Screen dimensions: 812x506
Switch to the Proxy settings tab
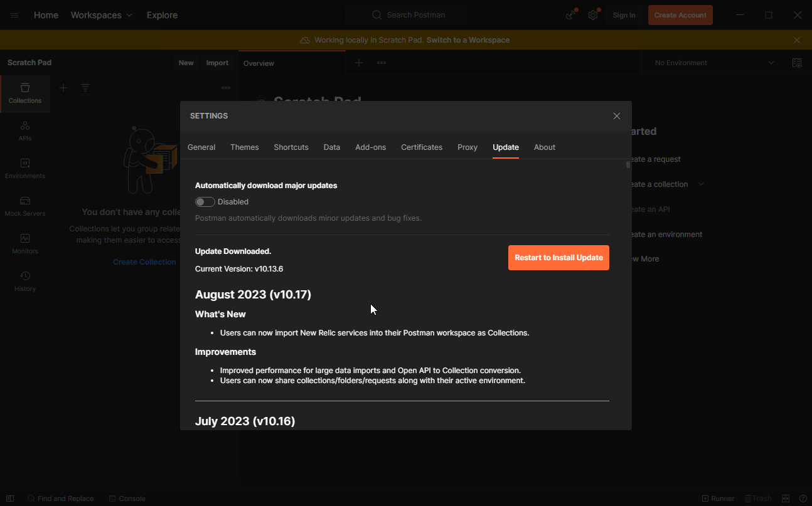point(467,147)
